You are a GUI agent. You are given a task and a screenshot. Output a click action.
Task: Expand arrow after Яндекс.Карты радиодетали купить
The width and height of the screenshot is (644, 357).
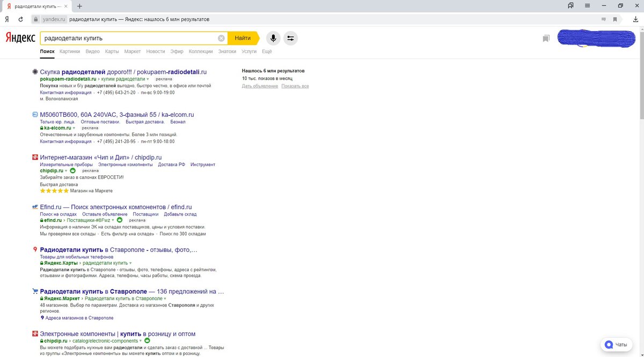(x=130, y=263)
